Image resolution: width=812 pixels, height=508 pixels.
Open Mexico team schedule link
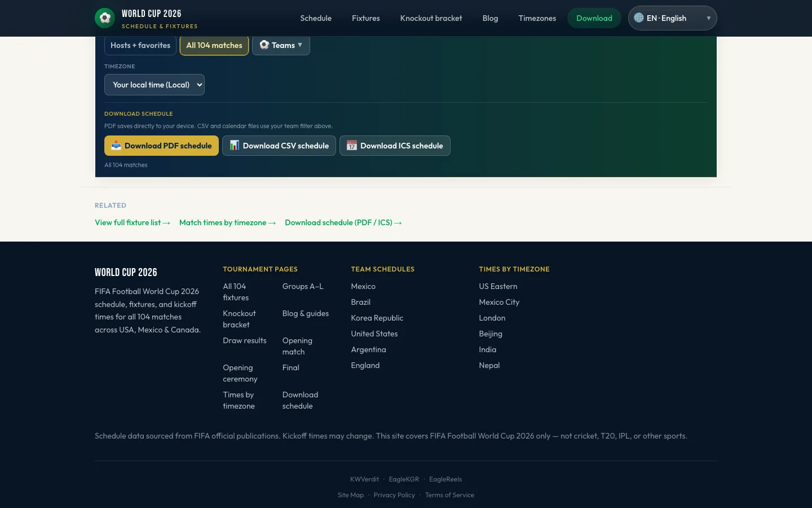point(363,286)
